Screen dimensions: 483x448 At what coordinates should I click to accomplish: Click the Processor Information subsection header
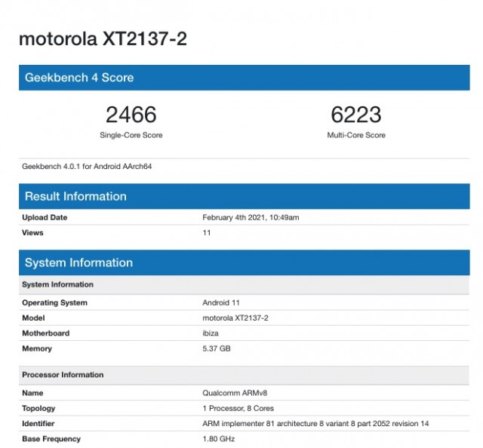[63, 375]
